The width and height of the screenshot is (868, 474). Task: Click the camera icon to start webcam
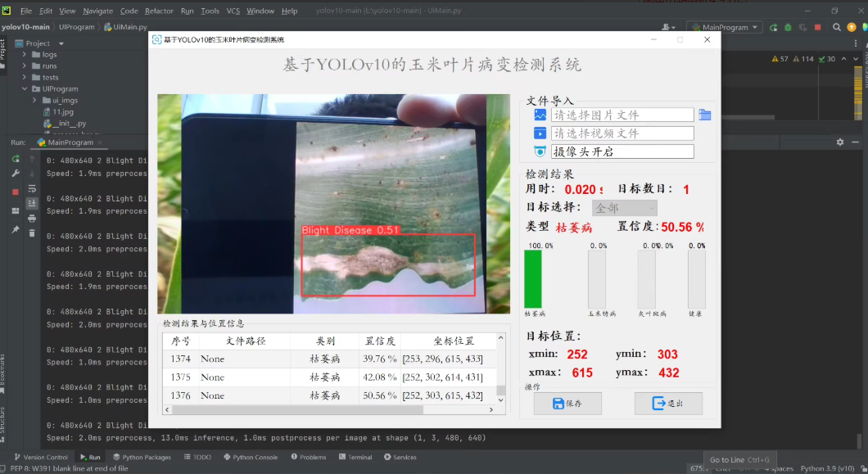click(540, 151)
